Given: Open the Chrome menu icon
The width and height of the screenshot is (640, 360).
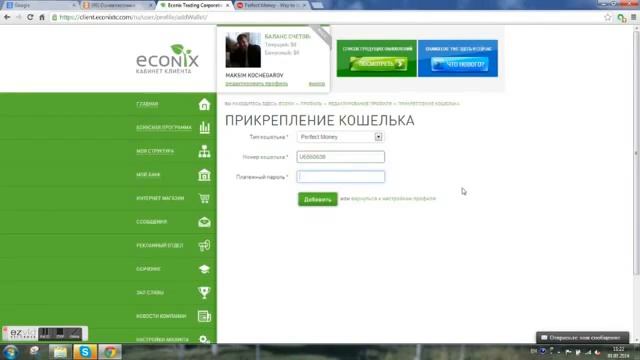Looking at the screenshot, I should 633,17.
